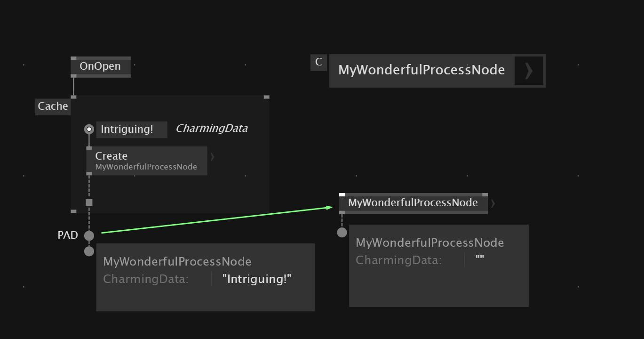The width and height of the screenshot is (644, 339).
Task: Expand the chevron beside the small MyWonderfulProcessNode node
Action: 493,203
